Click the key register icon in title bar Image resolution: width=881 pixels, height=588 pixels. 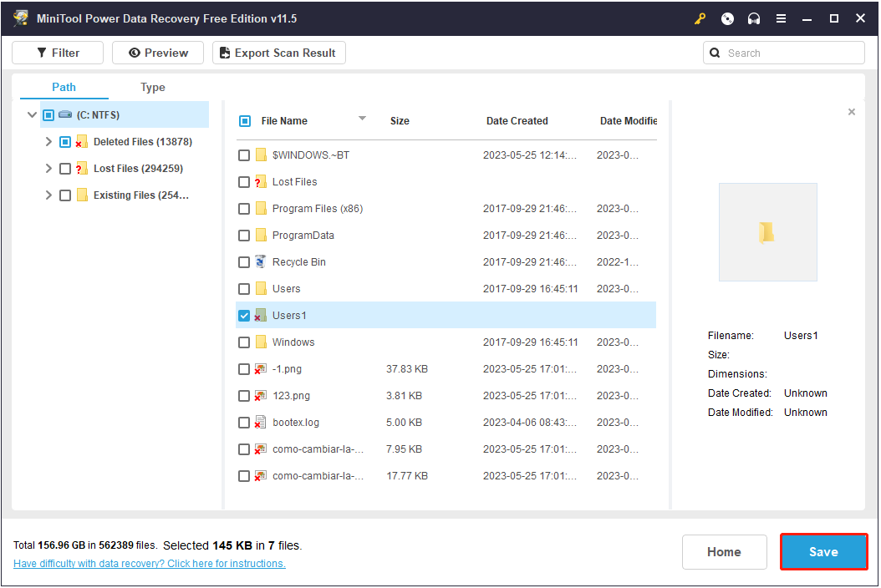coord(700,18)
